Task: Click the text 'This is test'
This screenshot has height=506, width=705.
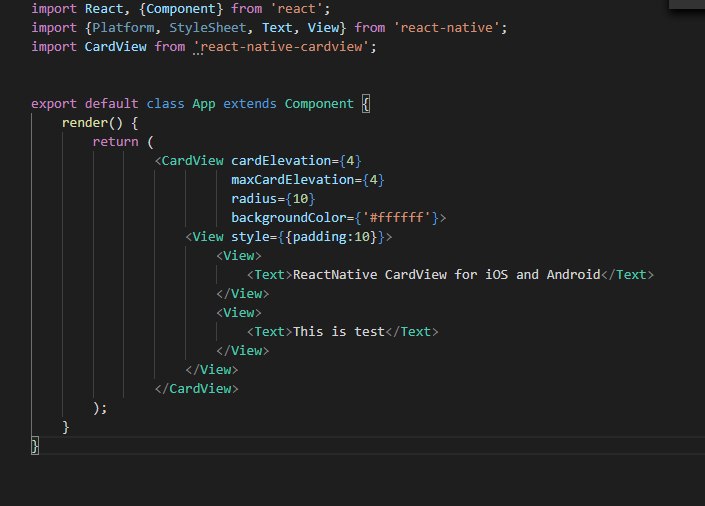Action: (x=339, y=331)
